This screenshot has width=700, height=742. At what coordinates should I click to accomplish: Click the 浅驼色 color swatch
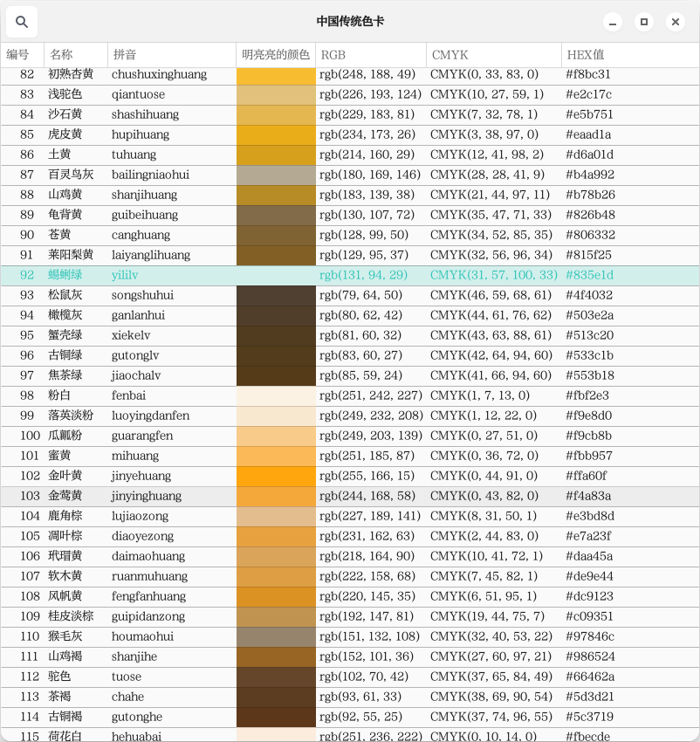(x=276, y=95)
